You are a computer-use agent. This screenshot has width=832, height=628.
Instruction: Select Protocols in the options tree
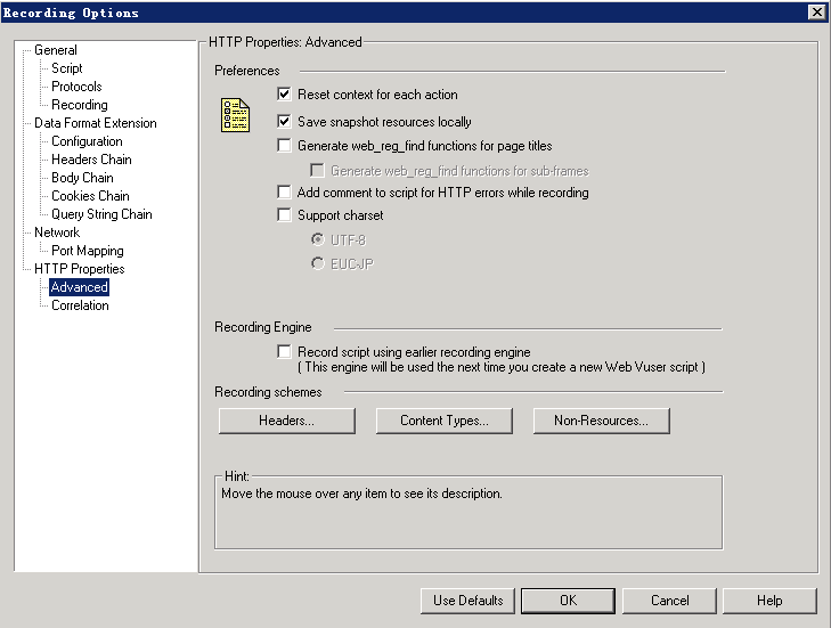pyautogui.click(x=76, y=86)
